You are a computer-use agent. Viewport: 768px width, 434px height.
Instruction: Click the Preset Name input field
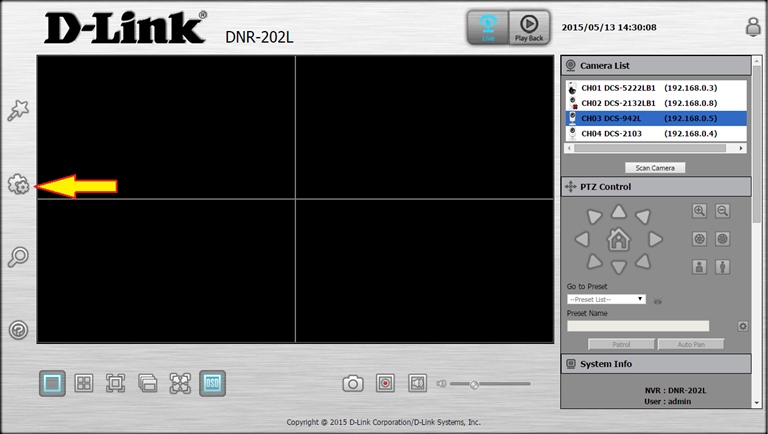pyautogui.click(x=638, y=326)
